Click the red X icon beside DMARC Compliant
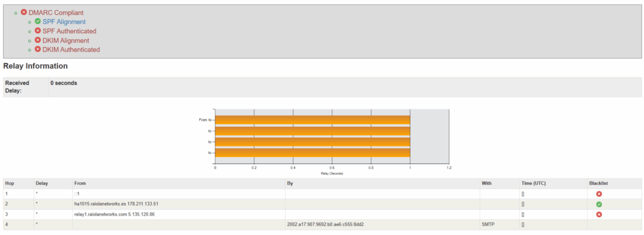 [x=24, y=13]
